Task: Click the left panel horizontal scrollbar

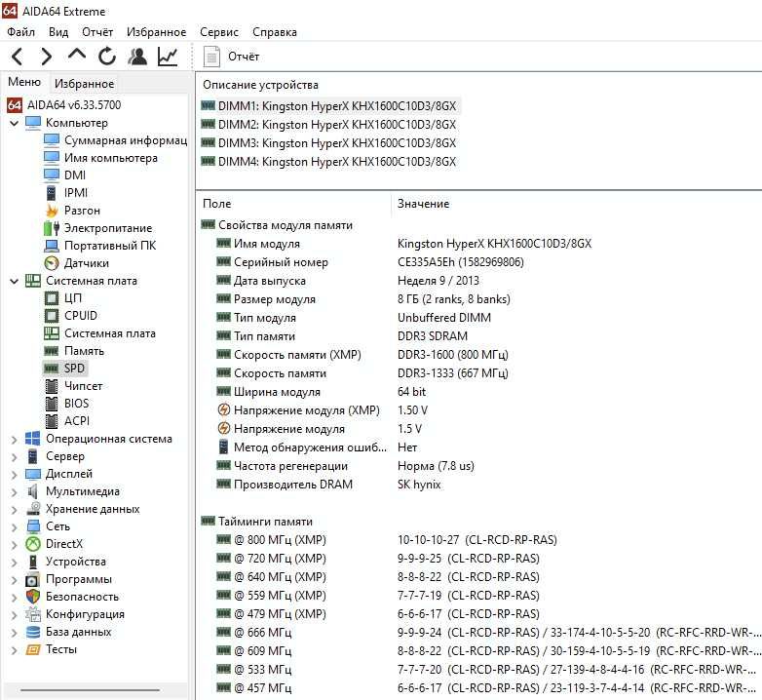Action: point(91,689)
